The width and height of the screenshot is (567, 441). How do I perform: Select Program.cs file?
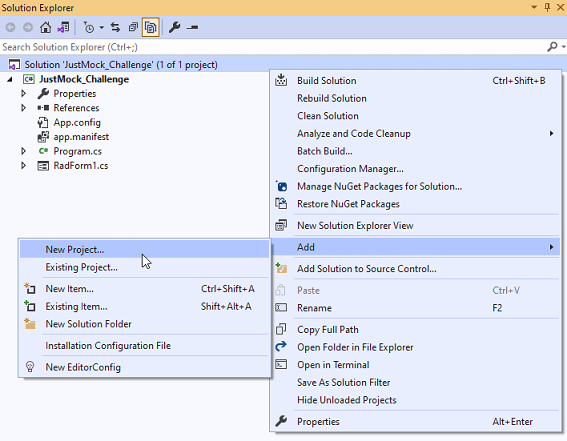coord(77,151)
